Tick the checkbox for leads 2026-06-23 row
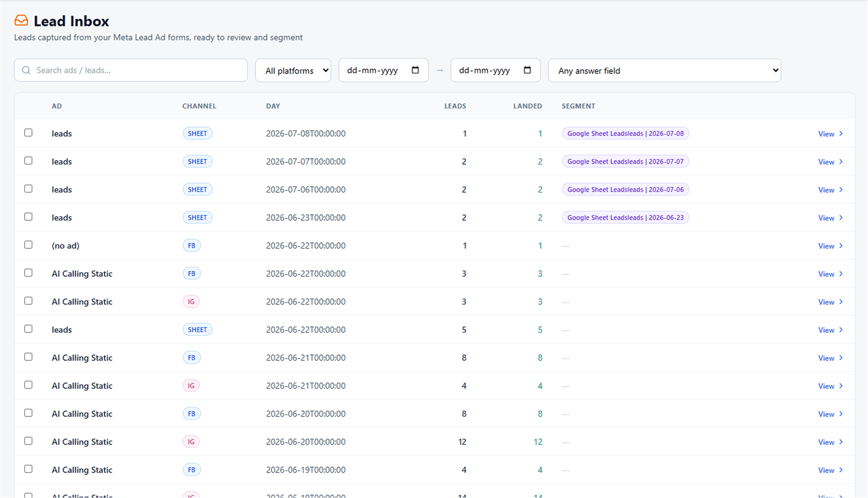This screenshot has height=498, width=868. [x=28, y=217]
